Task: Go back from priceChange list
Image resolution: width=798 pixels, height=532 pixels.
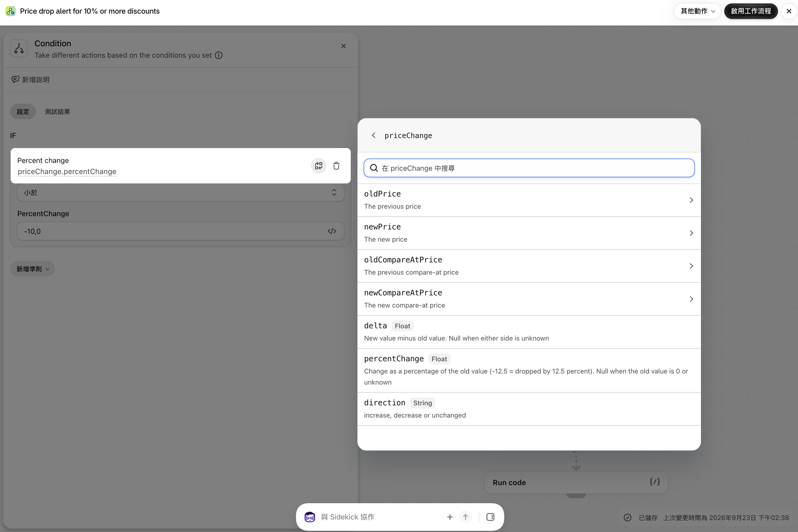Action: (373, 135)
